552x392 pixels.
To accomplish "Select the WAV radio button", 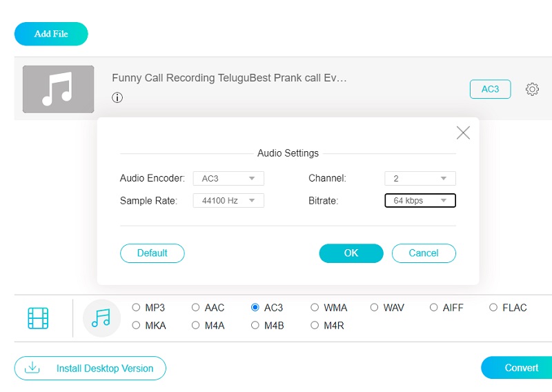I will click(375, 308).
